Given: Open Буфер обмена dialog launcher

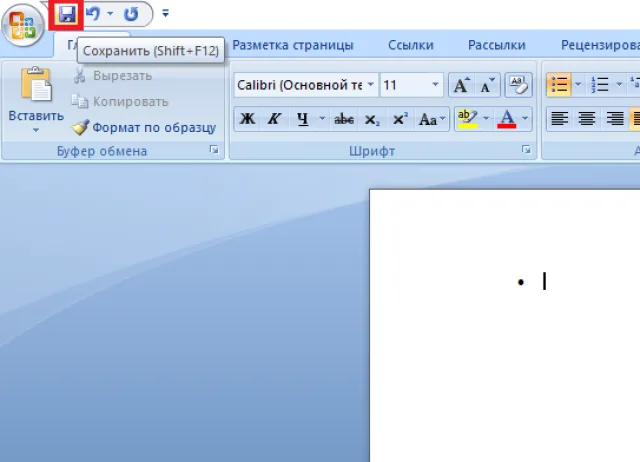Looking at the screenshot, I should [x=214, y=150].
